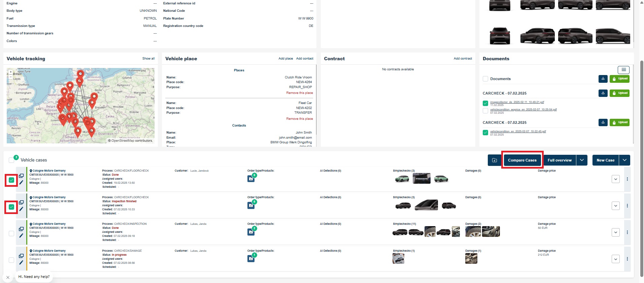Expand the CARCHECK/DAMAGE case row chevron
The image size is (644, 283).
[x=615, y=259]
